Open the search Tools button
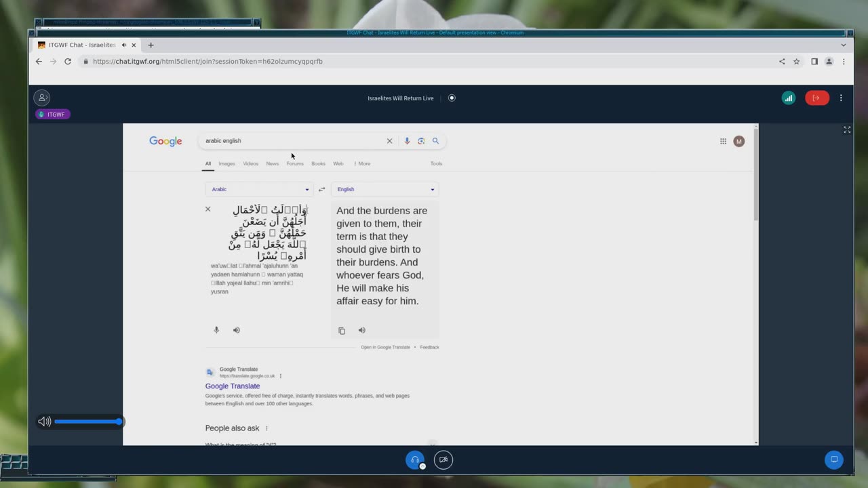 click(436, 163)
